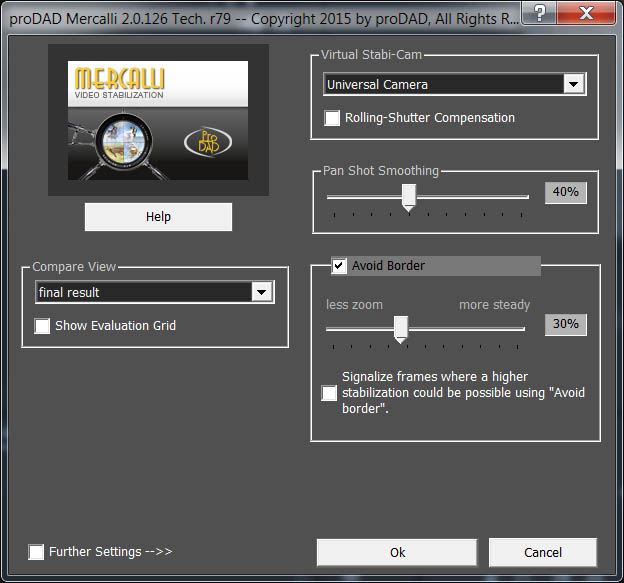Click the 40% Pan Shot Smoothing value field

coord(566,193)
